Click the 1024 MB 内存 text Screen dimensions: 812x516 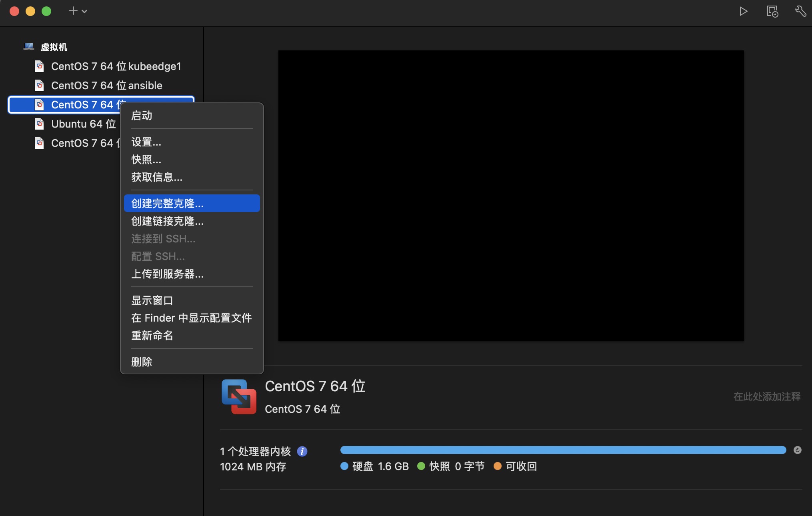[x=253, y=467]
